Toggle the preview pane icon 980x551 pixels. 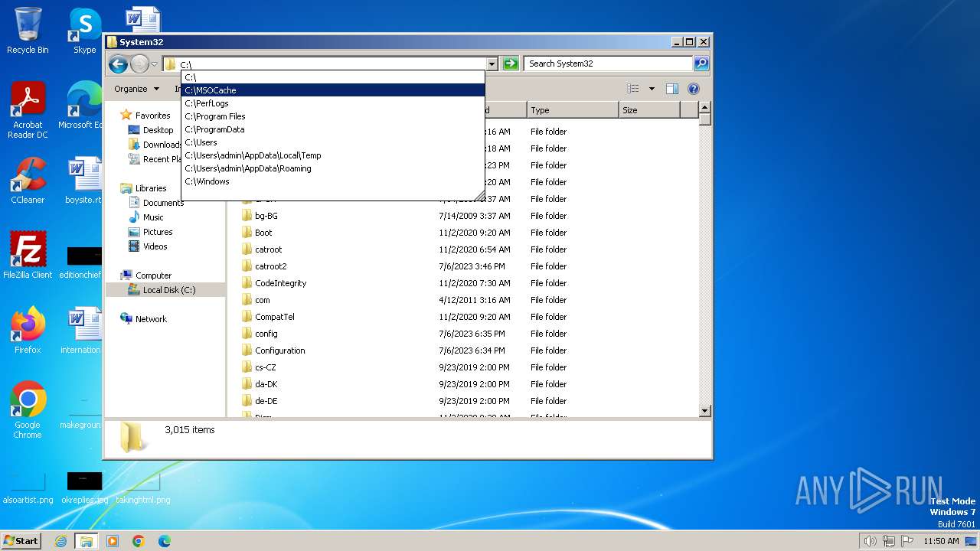point(671,89)
